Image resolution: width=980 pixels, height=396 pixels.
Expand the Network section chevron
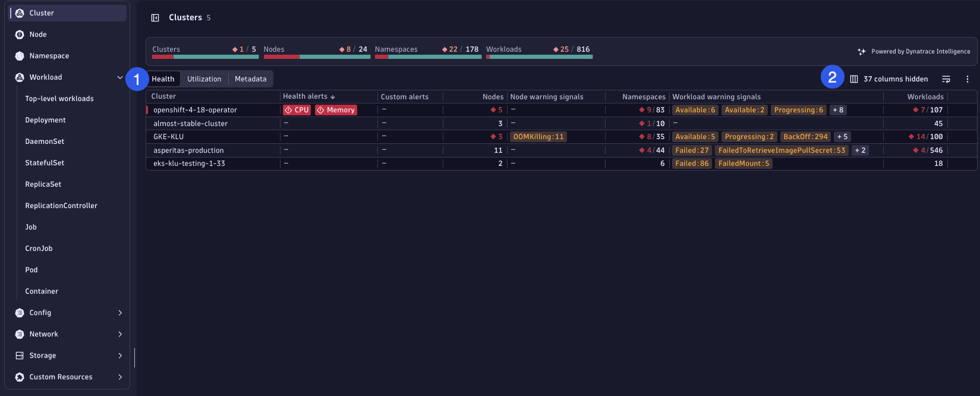tap(120, 334)
